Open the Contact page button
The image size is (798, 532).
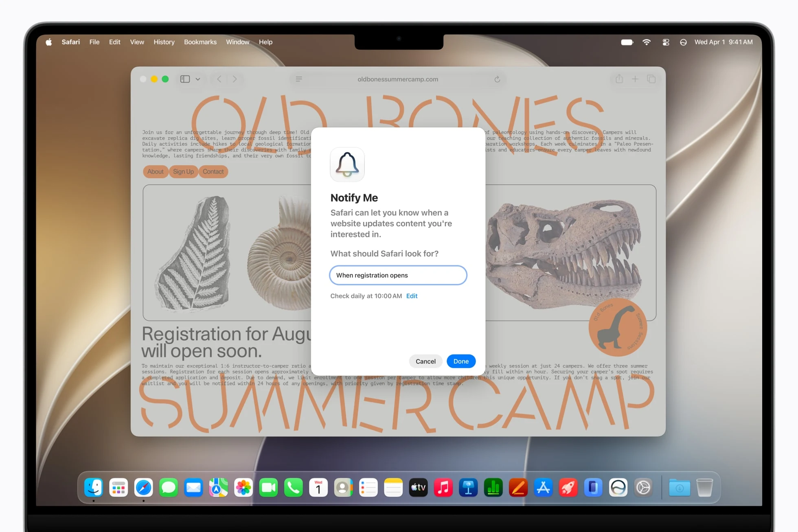213,171
